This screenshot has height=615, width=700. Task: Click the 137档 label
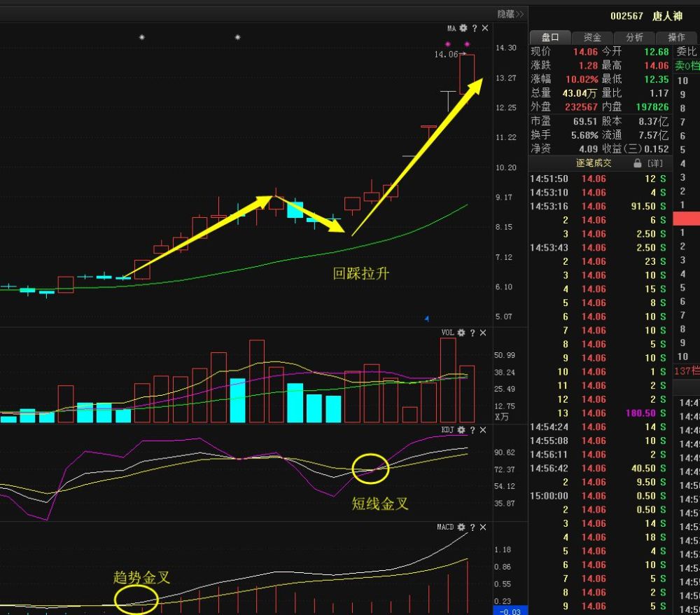pyautogui.click(x=687, y=371)
